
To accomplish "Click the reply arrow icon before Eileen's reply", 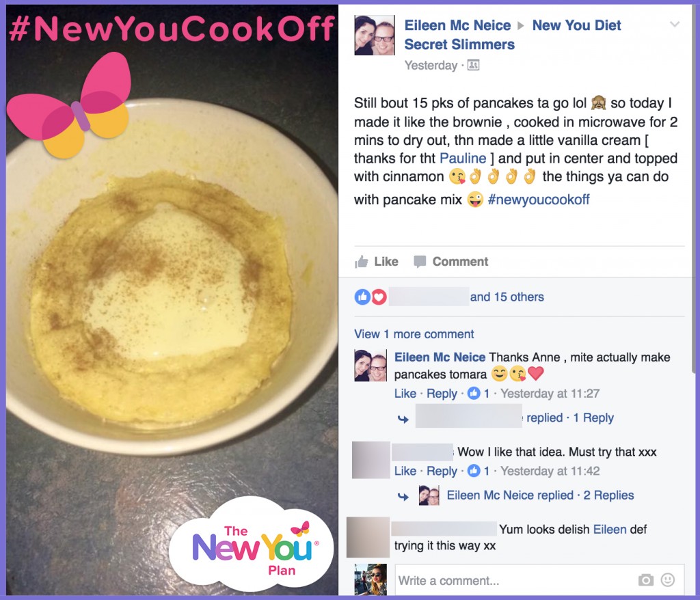I will 403,496.
